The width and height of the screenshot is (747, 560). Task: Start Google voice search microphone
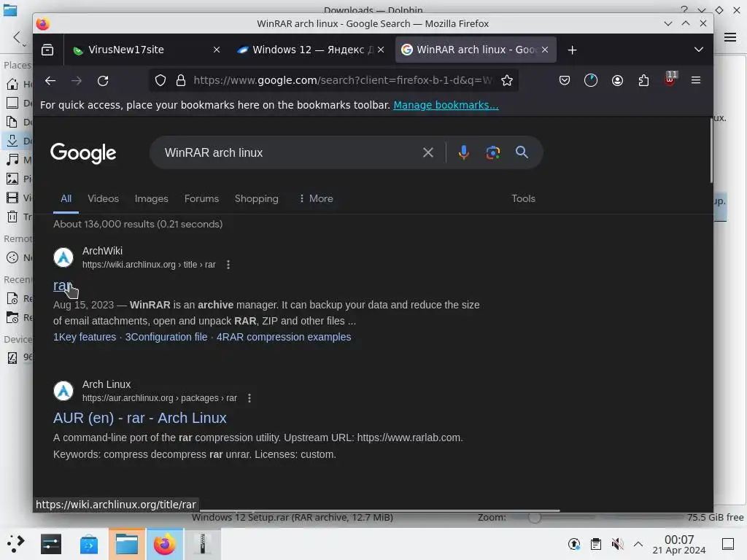[x=463, y=152]
